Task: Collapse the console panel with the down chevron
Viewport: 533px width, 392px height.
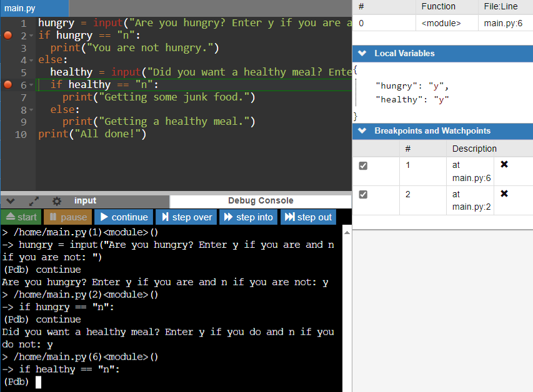Action: 11,201
